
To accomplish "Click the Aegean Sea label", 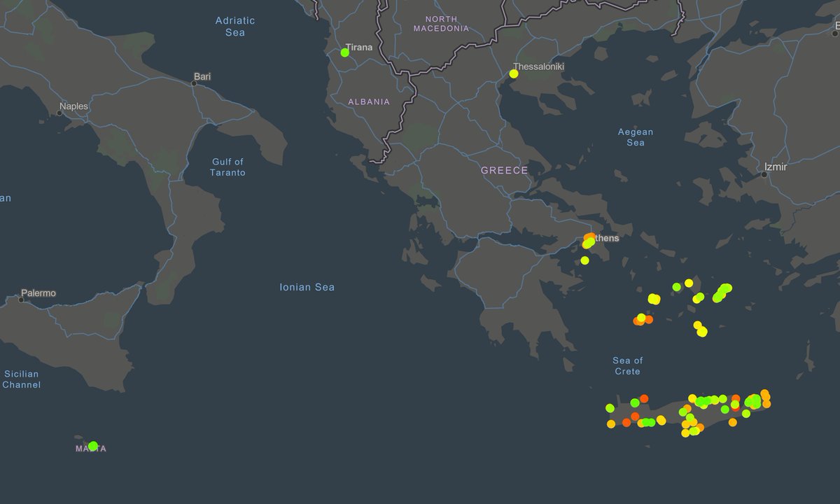I will tap(635, 137).
